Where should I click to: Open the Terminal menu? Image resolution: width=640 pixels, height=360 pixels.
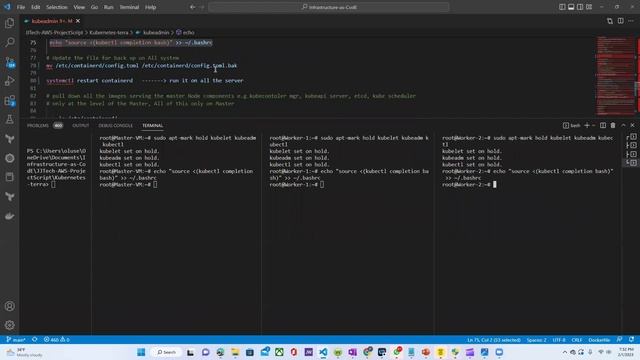click(129, 7)
